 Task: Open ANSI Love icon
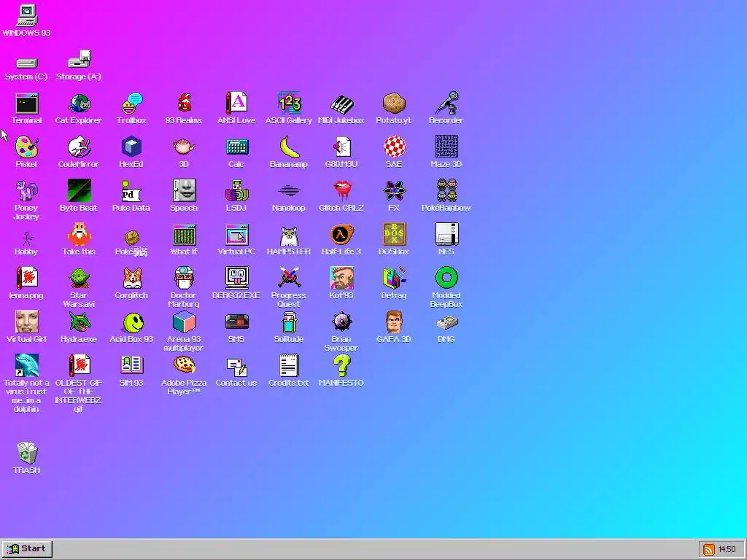[237, 104]
